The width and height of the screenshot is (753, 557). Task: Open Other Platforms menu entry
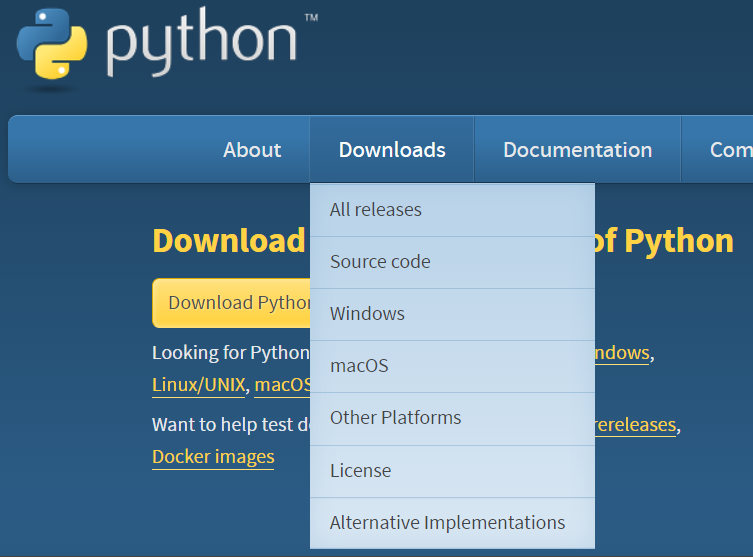452,418
